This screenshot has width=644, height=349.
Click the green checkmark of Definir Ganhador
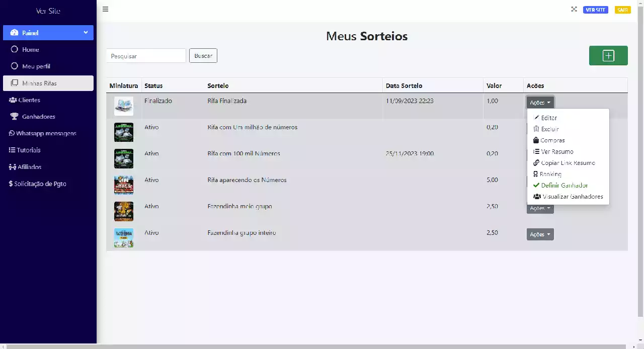click(536, 185)
